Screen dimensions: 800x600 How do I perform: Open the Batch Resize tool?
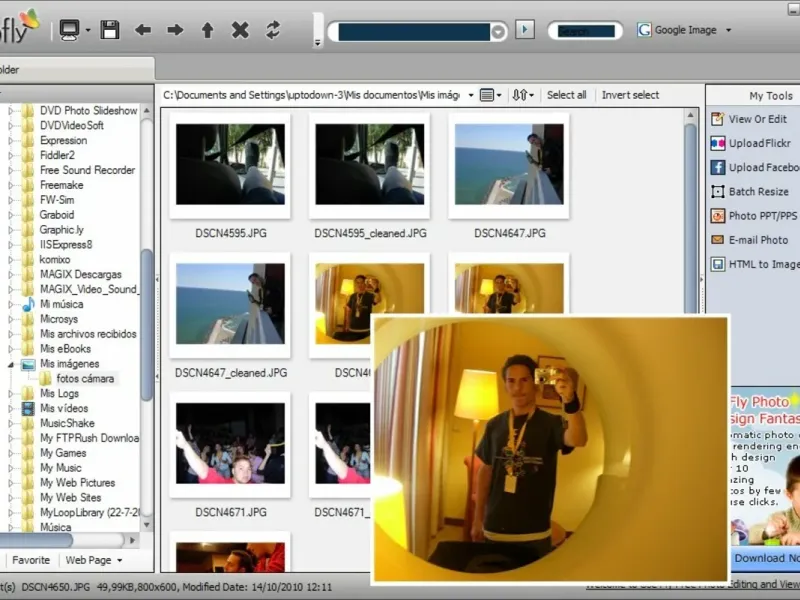757,191
